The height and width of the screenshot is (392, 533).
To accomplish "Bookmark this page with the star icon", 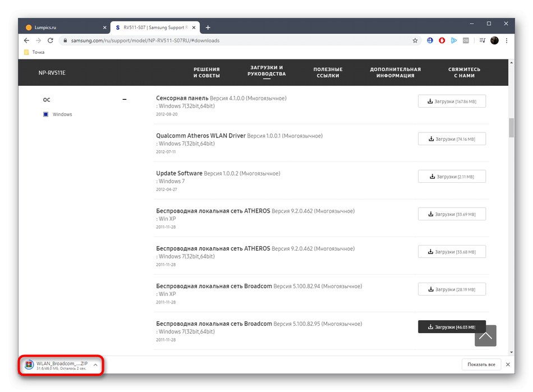I will pos(415,40).
